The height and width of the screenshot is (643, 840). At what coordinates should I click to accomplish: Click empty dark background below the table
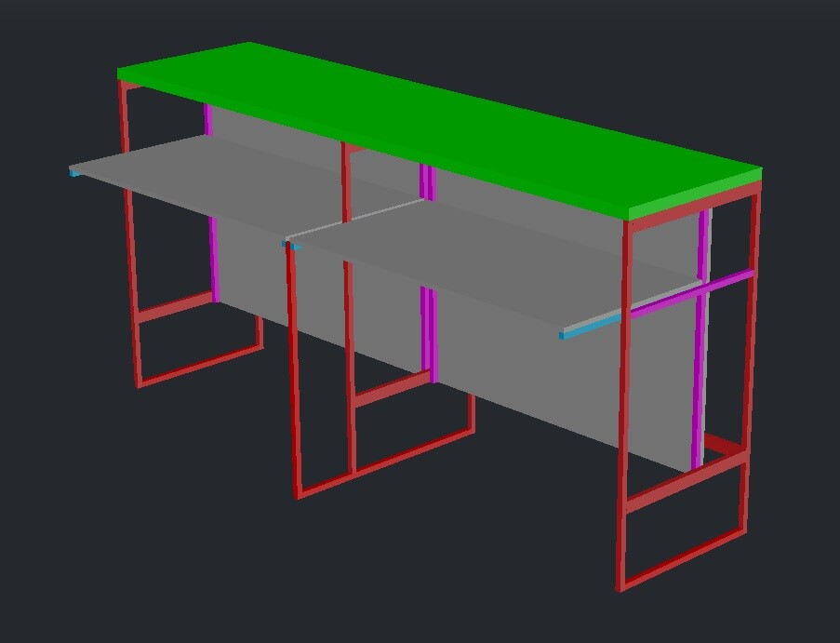[419, 577]
